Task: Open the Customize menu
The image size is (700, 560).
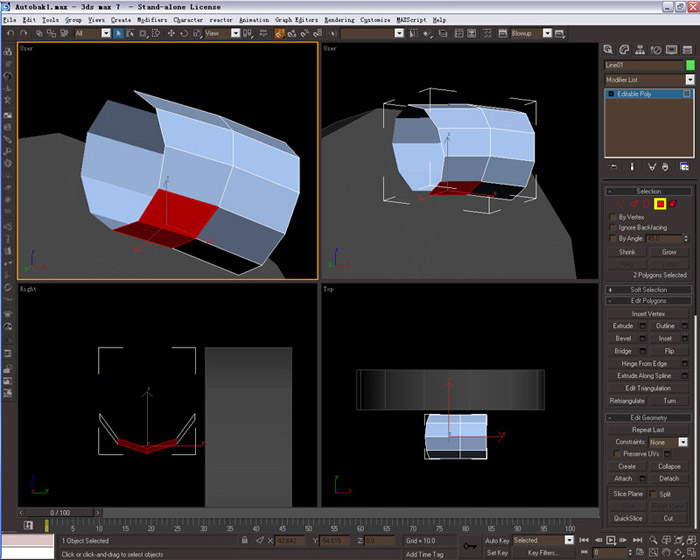Action: point(375,20)
